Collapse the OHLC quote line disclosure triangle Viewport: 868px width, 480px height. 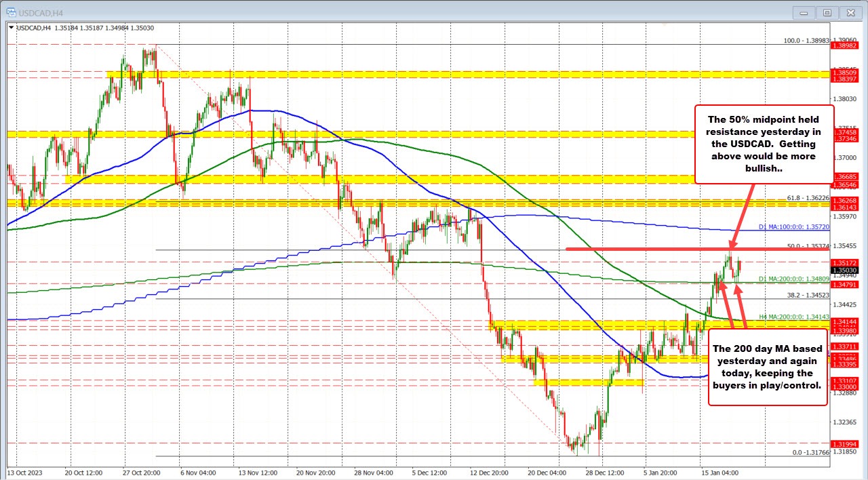coord(11,28)
